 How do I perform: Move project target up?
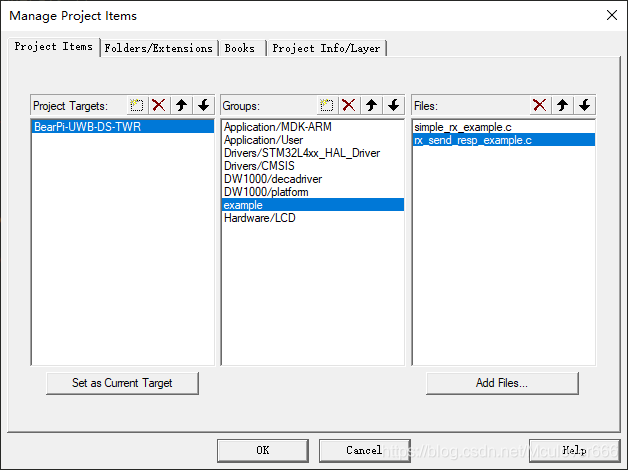pyautogui.click(x=181, y=105)
